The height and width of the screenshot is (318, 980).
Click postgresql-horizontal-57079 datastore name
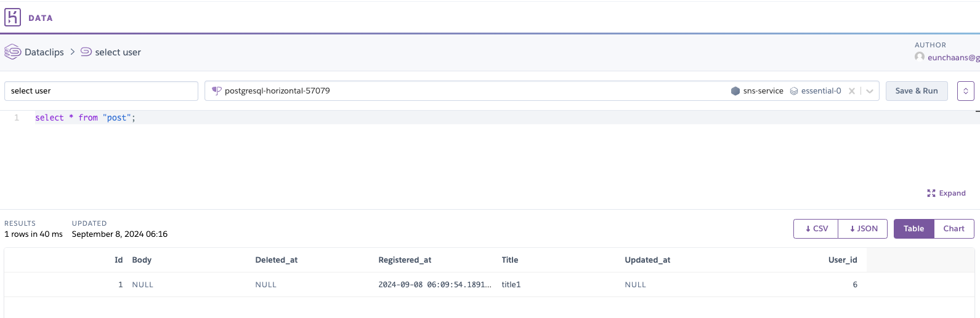point(277,90)
